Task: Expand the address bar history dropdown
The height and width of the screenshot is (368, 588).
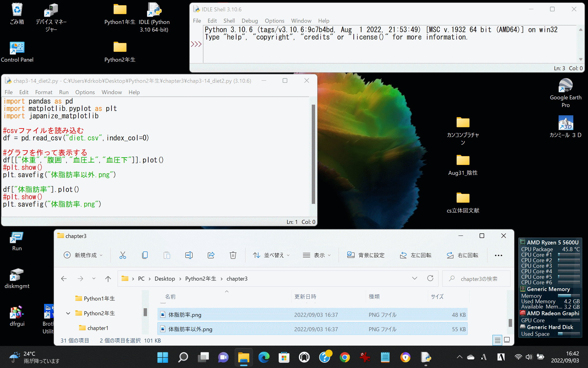Action: tap(415, 278)
